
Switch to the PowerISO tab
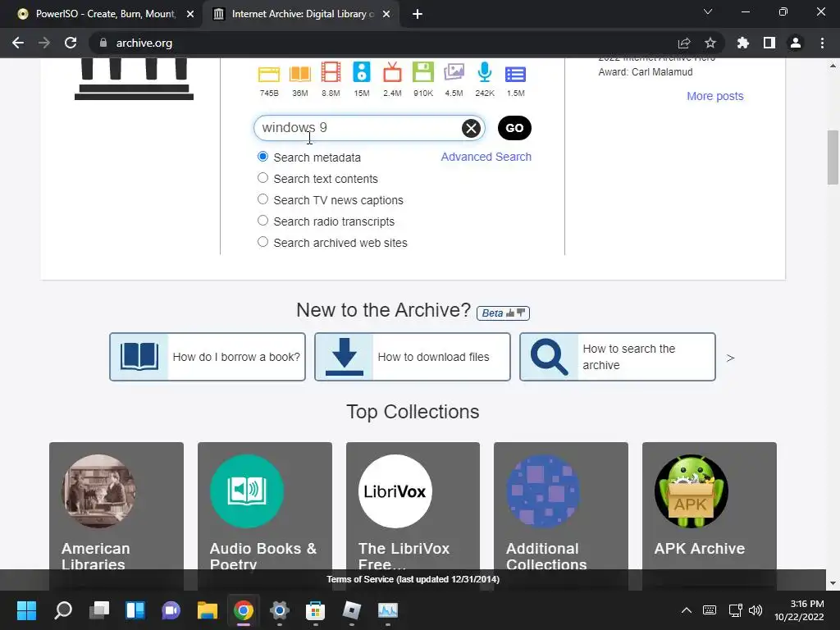[x=102, y=14]
